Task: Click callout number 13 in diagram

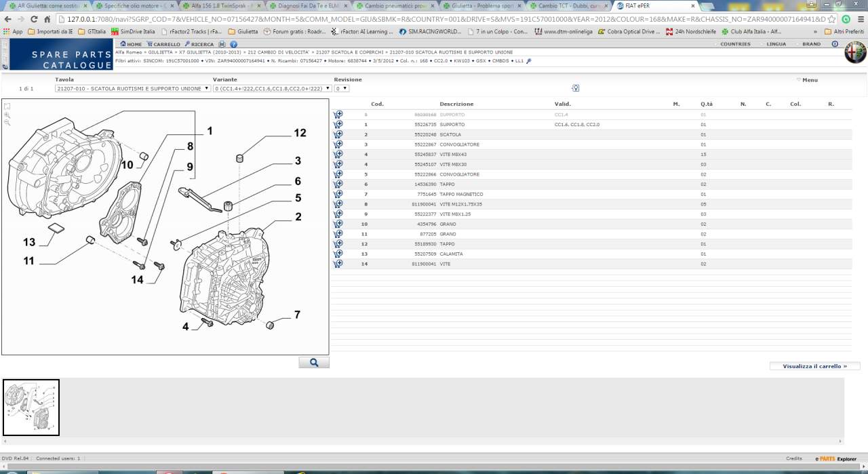Action: (x=28, y=242)
